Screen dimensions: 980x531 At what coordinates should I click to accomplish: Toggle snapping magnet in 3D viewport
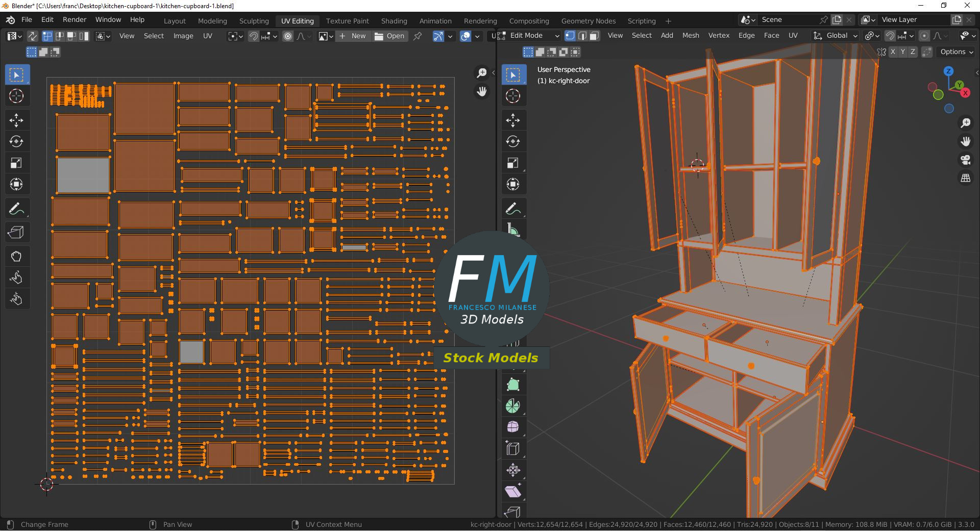[x=890, y=36]
